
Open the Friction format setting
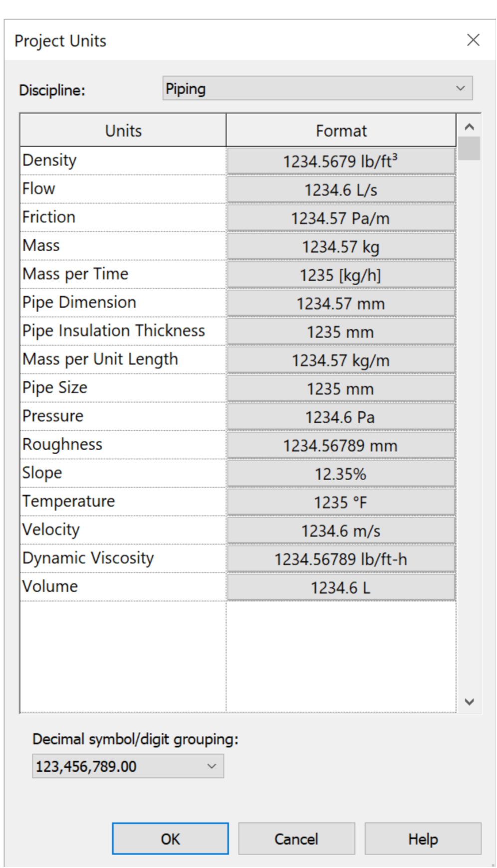click(341, 218)
